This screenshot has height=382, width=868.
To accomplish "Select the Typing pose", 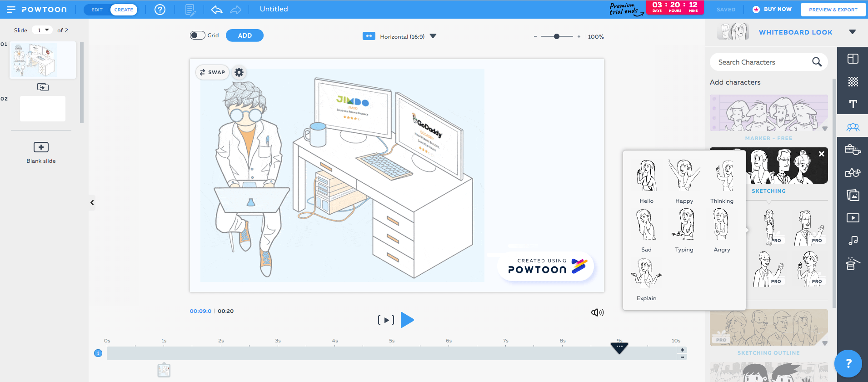I will (684, 230).
